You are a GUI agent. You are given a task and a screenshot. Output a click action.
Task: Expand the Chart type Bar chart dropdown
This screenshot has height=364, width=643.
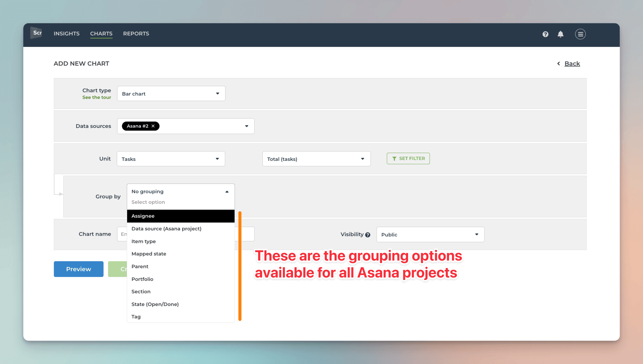171,93
